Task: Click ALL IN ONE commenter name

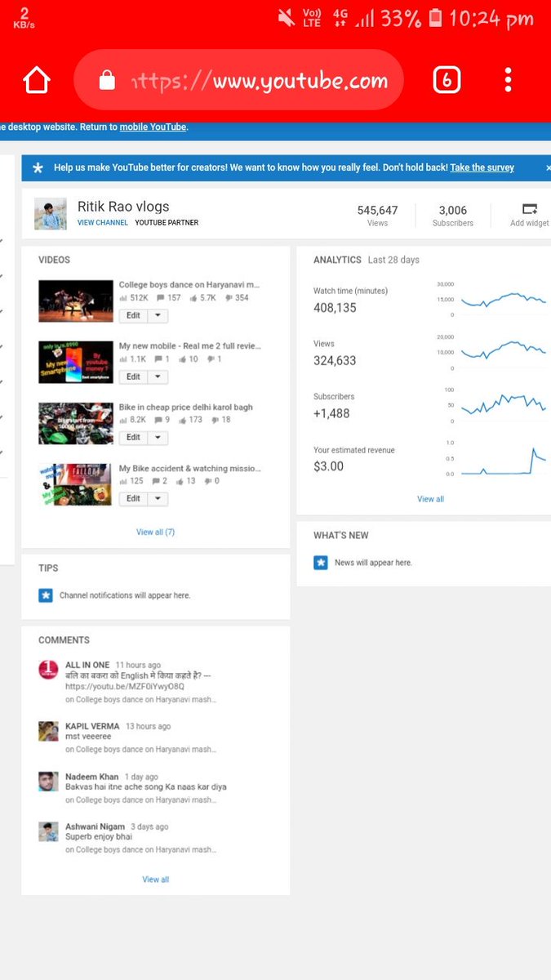Action: 87,666
